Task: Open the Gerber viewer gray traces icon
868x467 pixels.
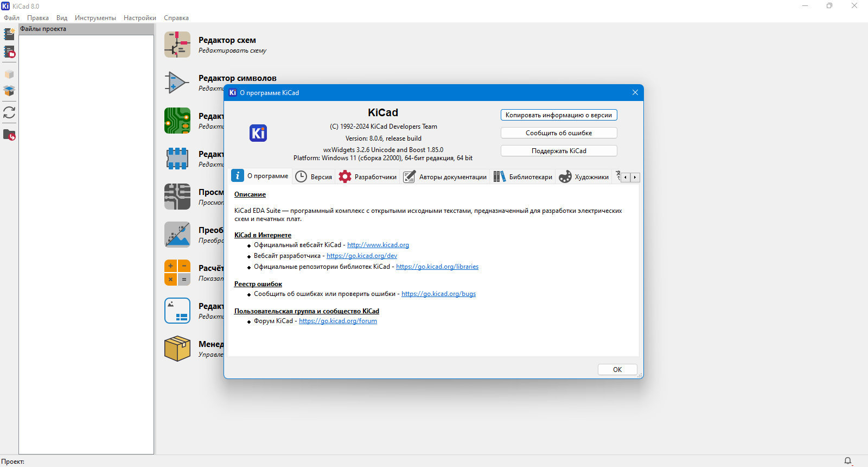Action: (x=177, y=197)
